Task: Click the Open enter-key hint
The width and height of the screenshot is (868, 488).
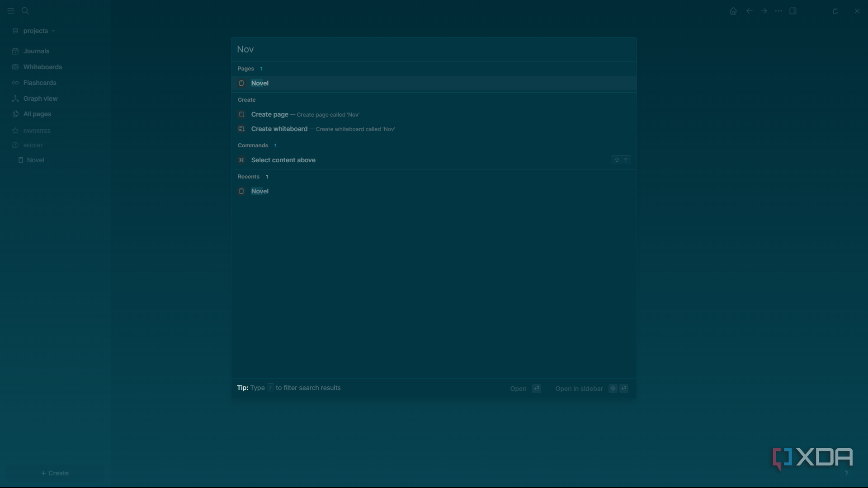Action: [x=525, y=389]
